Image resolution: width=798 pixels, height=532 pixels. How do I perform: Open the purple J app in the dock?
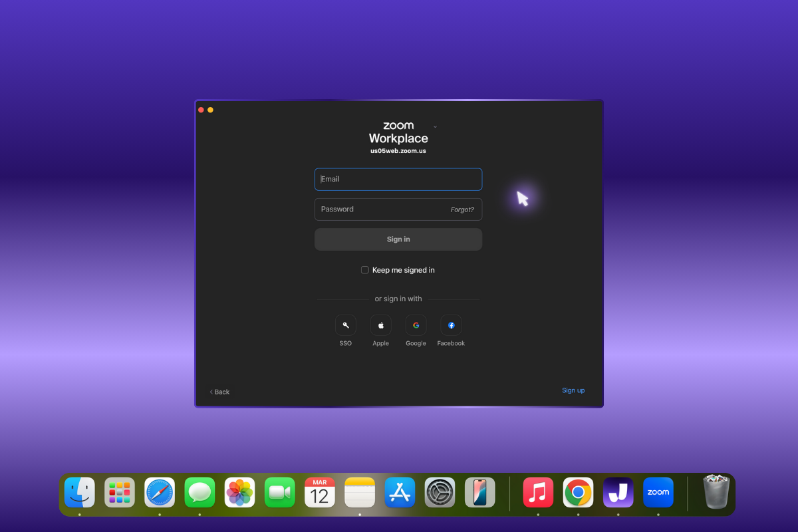(618, 493)
